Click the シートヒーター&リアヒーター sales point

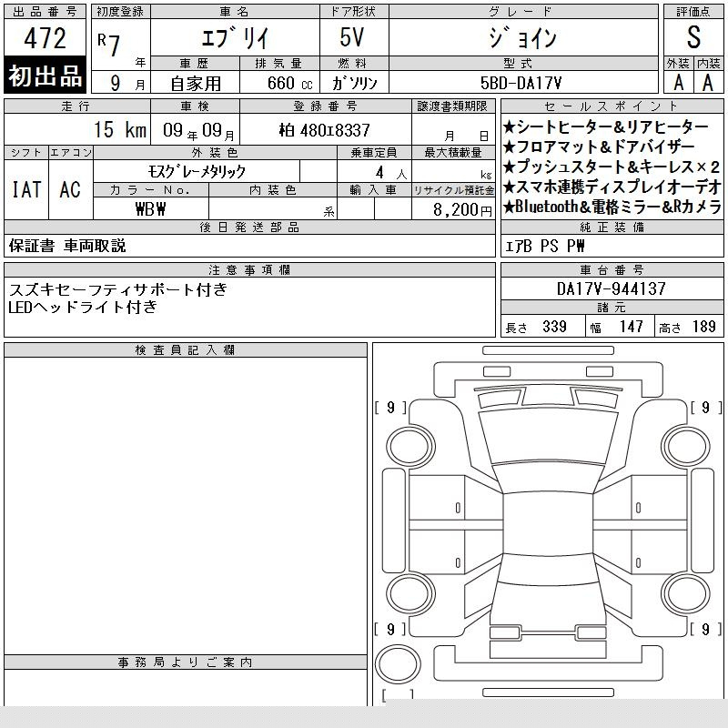pyautogui.click(x=605, y=127)
